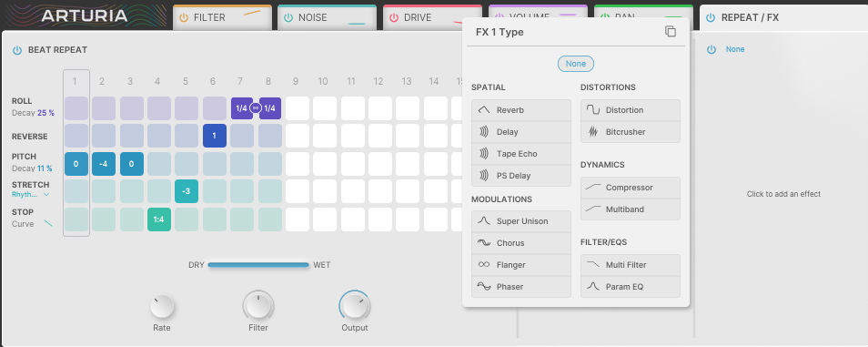The image size is (868, 347).
Task: Click the None button in FX 1 Type
Action: (576, 64)
